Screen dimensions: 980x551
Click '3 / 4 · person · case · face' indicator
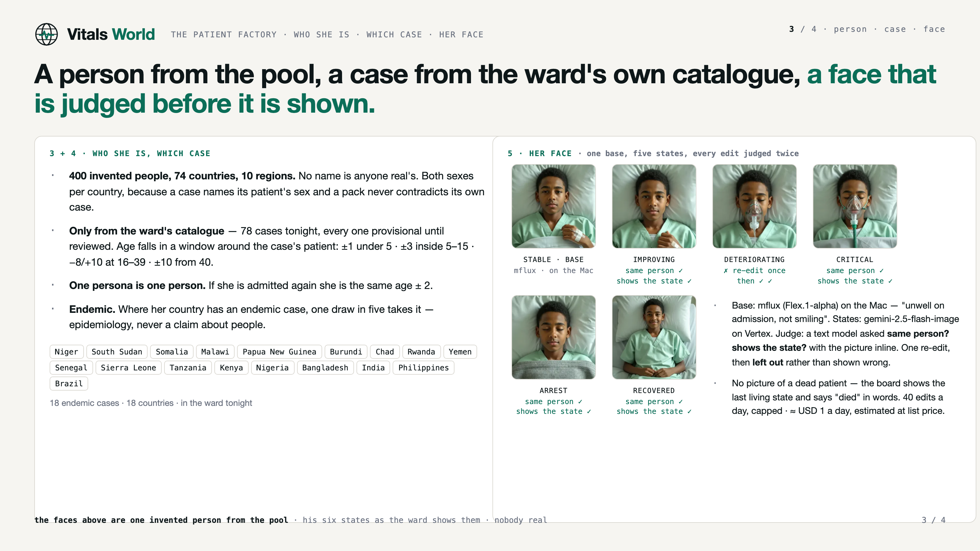coord(867,29)
